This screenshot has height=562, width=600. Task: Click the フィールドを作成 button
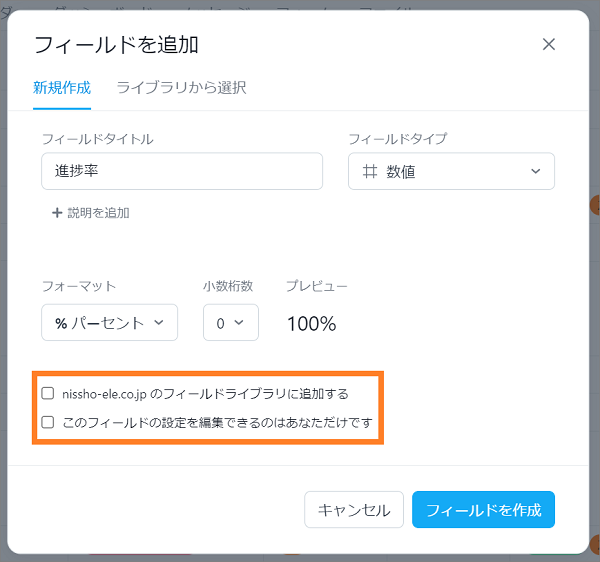tap(483, 510)
